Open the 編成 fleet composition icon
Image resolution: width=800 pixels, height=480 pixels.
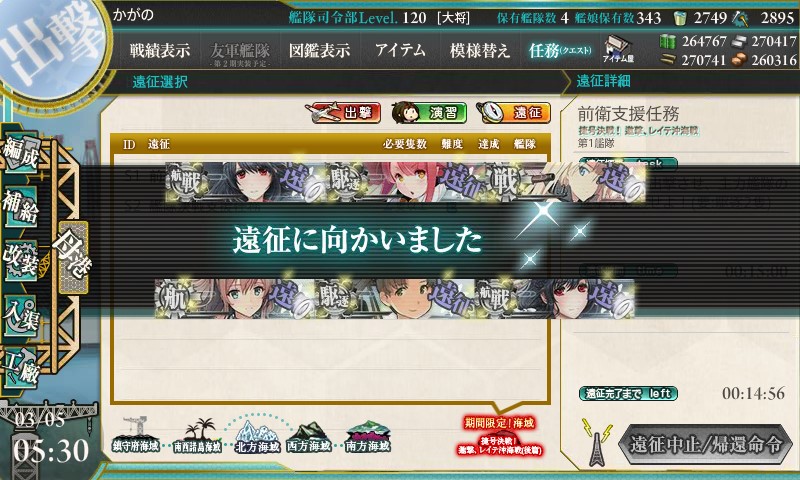click(x=21, y=151)
